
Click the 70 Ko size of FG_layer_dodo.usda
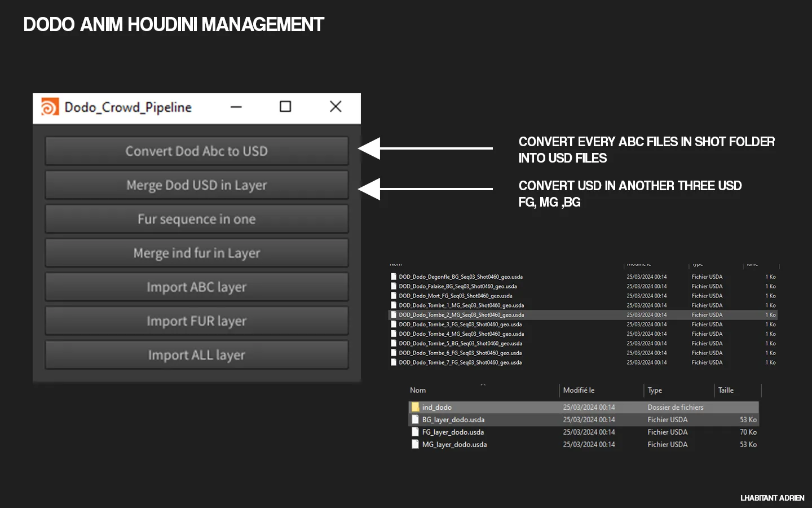[748, 432]
